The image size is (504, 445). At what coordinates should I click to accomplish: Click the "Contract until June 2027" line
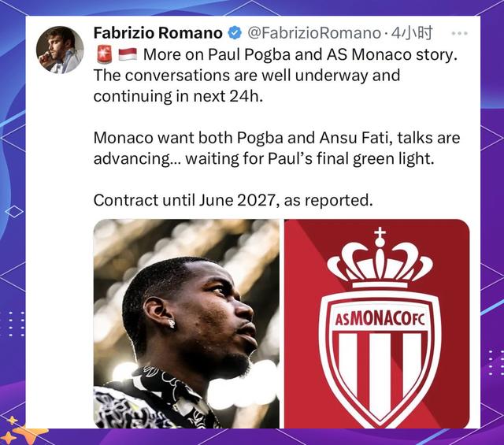[232, 200]
